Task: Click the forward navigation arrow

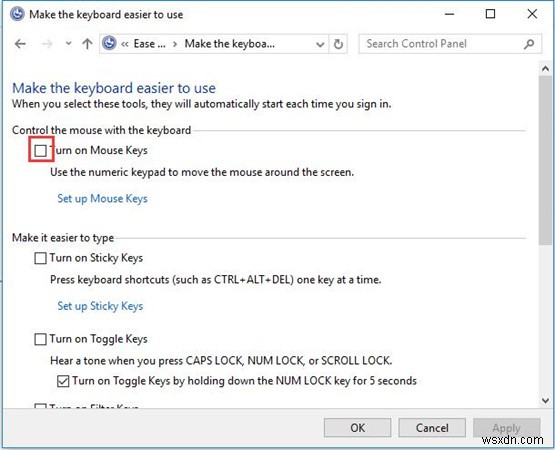Action: pyautogui.click(x=47, y=44)
